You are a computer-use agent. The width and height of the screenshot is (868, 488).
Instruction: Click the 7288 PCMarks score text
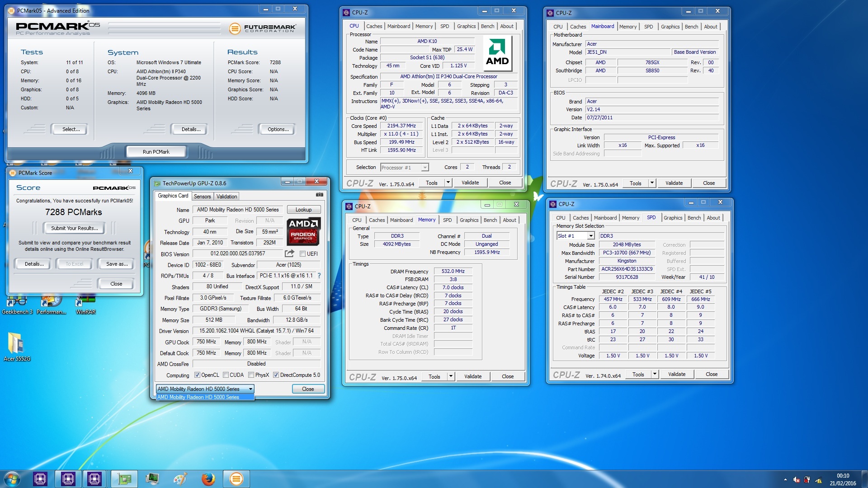coord(74,212)
